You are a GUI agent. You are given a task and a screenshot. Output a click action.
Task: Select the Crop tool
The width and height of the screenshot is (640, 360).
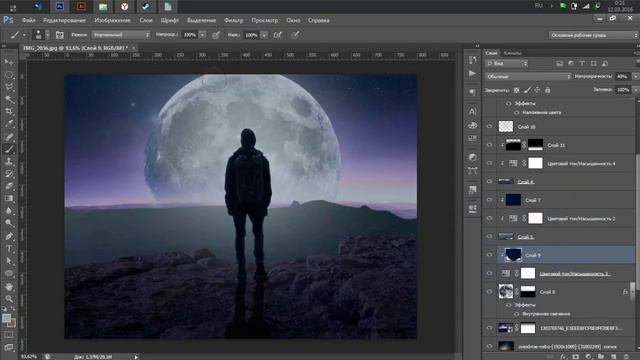click(9, 111)
